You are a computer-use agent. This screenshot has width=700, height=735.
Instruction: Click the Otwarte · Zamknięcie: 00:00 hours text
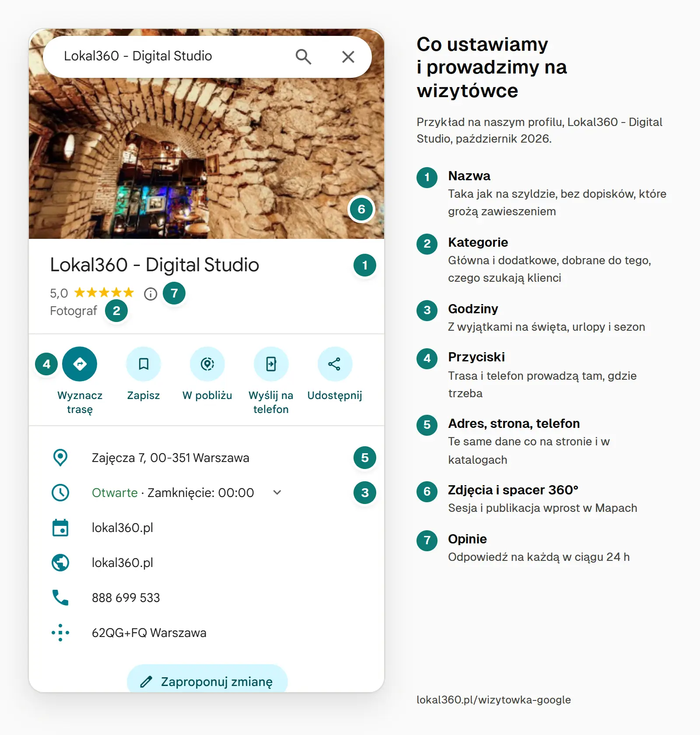pyautogui.click(x=173, y=493)
